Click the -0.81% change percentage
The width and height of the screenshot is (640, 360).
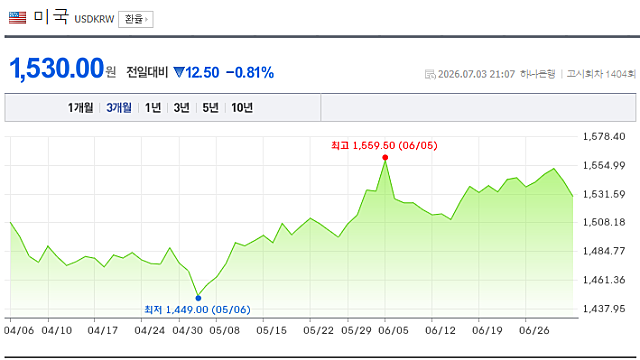point(250,73)
